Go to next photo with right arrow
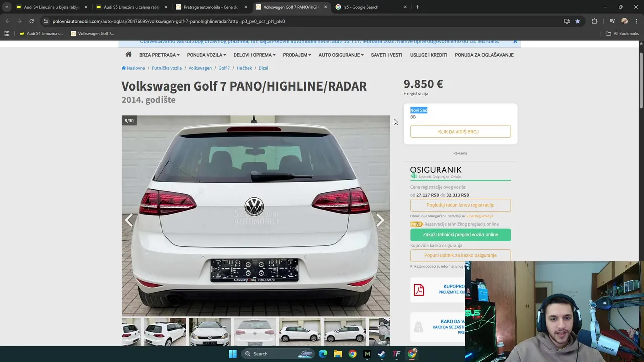 click(x=380, y=220)
